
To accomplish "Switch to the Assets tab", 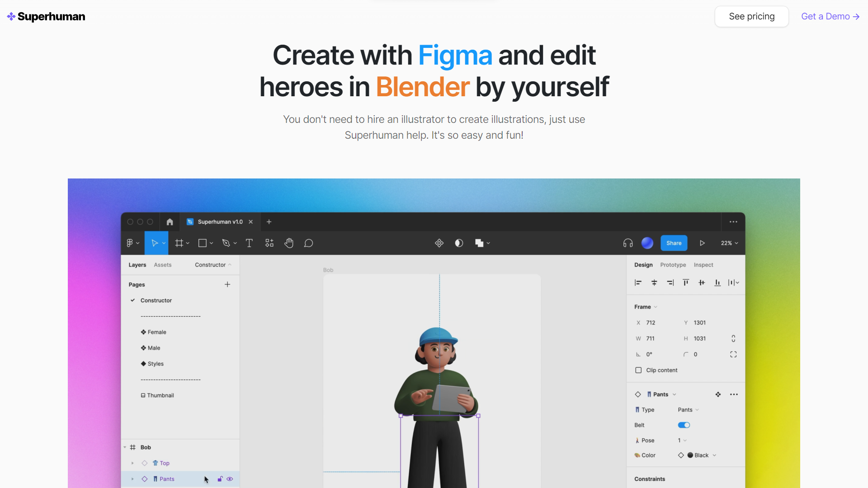I will 163,265.
